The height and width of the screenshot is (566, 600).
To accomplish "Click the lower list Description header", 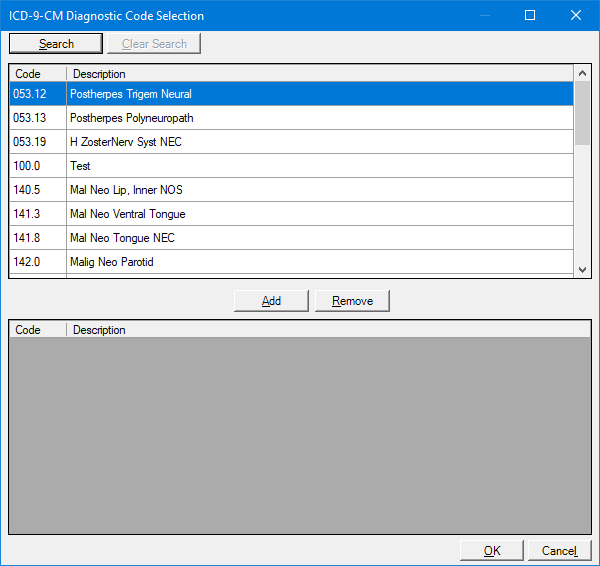I will pyautogui.click(x=328, y=329).
